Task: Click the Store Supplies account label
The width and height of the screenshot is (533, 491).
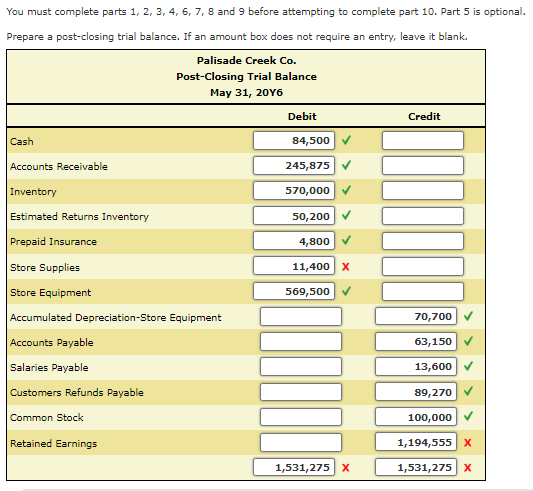Action: [x=45, y=267]
